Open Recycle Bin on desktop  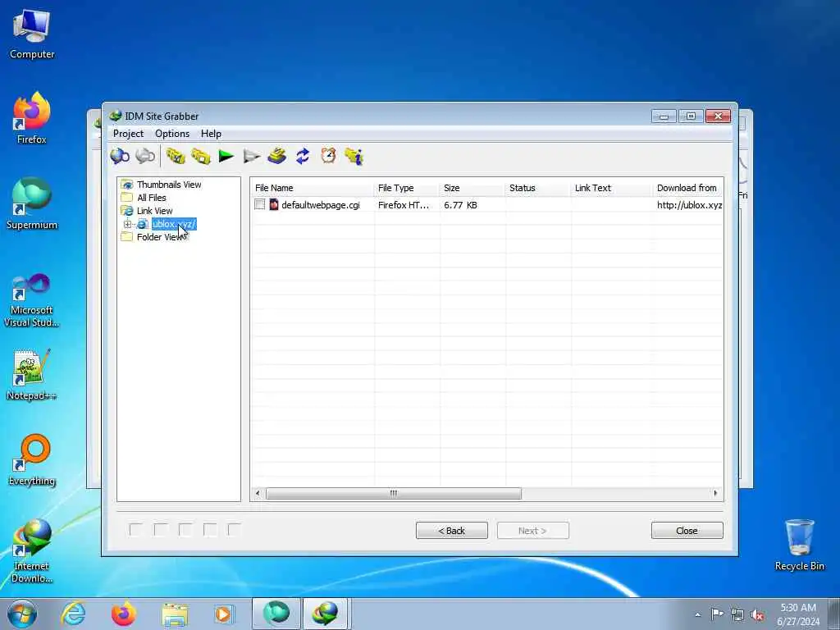tap(799, 546)
